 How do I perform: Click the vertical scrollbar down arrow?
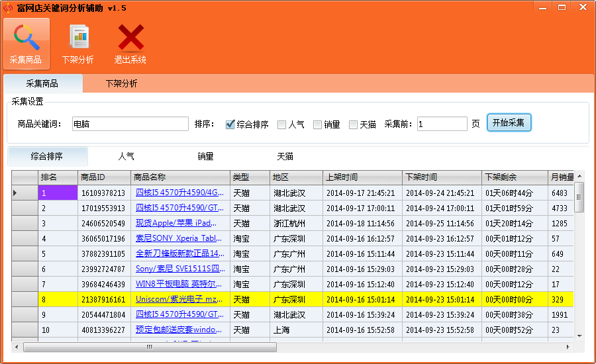579,336
